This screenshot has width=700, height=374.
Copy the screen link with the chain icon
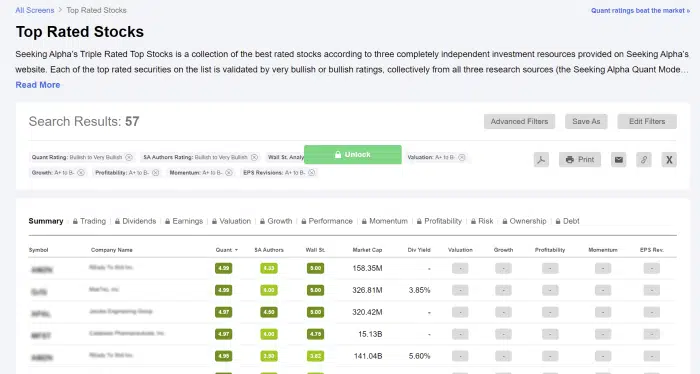[644, 160]
